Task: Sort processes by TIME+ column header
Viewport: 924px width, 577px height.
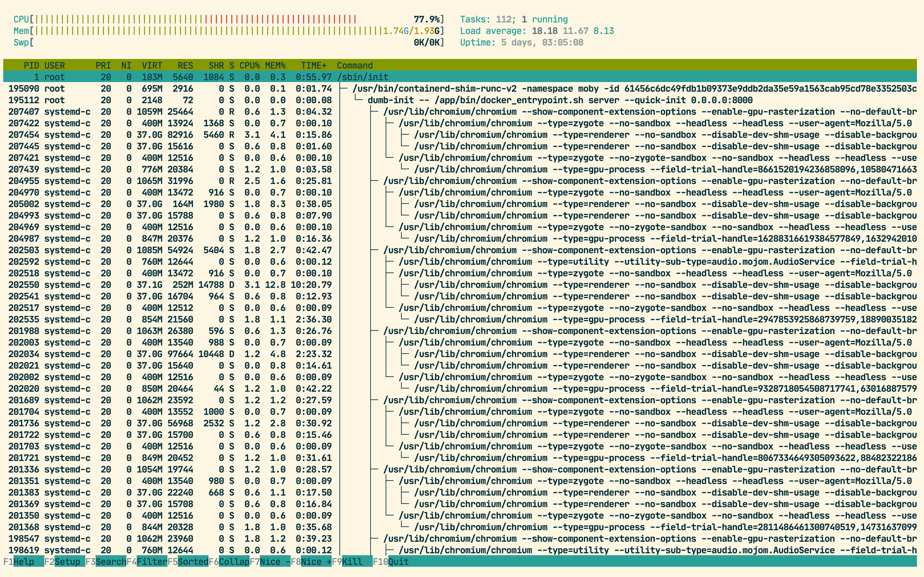Action: (313, 66)
